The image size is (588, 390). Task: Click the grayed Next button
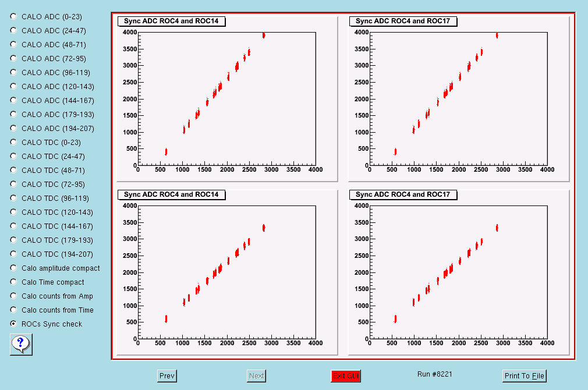257,376
